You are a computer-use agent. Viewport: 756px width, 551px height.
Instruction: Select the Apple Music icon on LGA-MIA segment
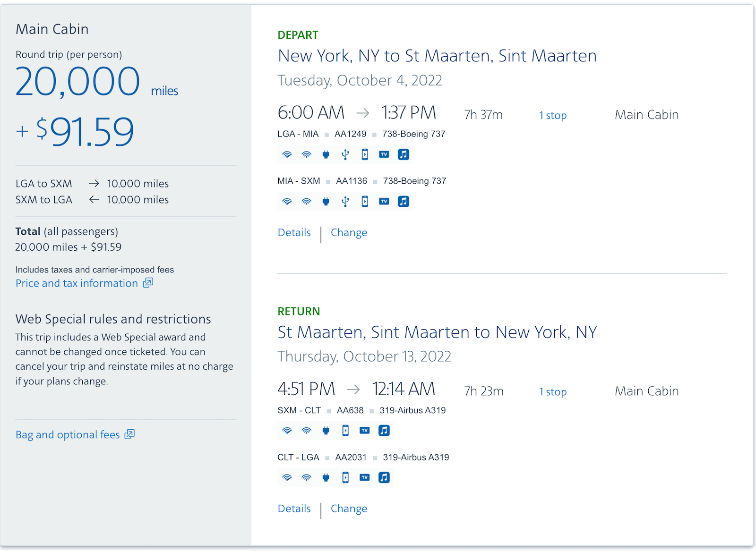tap(403, 154)
